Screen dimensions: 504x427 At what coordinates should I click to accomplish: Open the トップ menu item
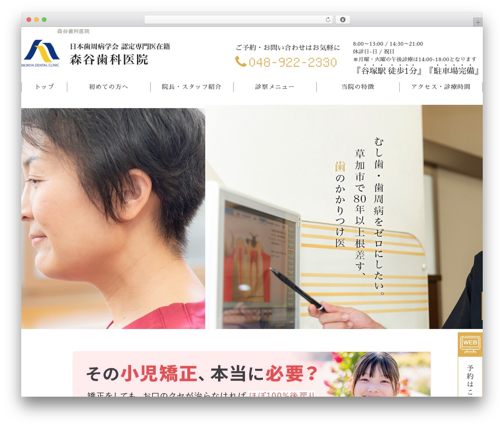tap(44, 87)
